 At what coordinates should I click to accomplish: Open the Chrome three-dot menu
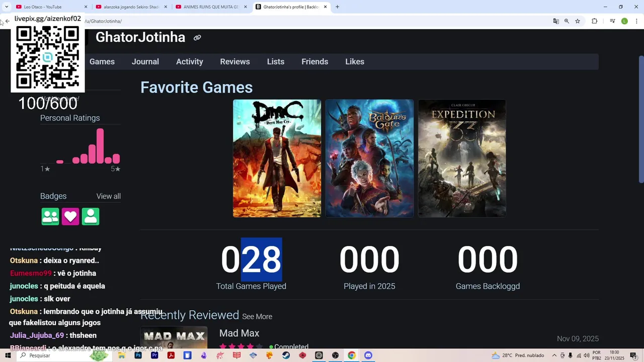[637, 21]
